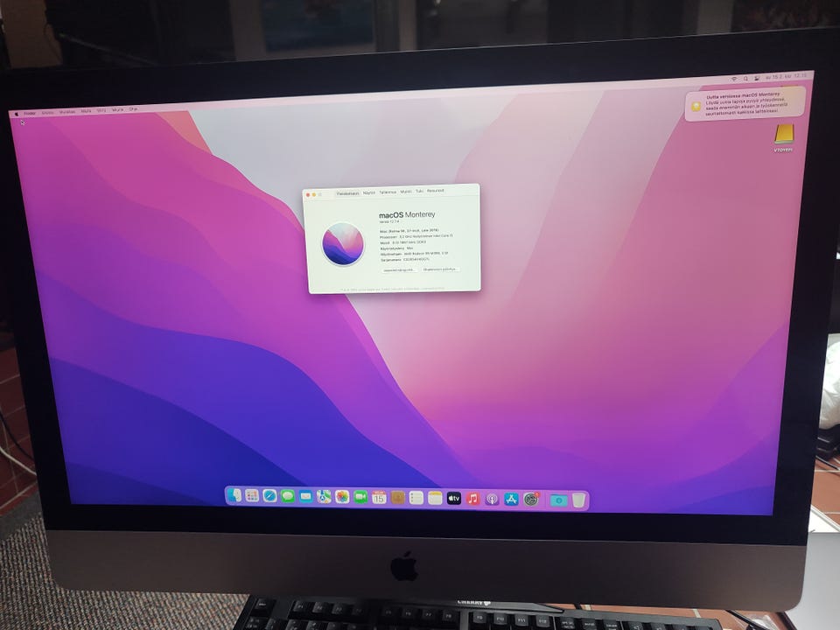Open the brown Contacts icon in the Dock
The image size is (840, 630).
[397, 498]
